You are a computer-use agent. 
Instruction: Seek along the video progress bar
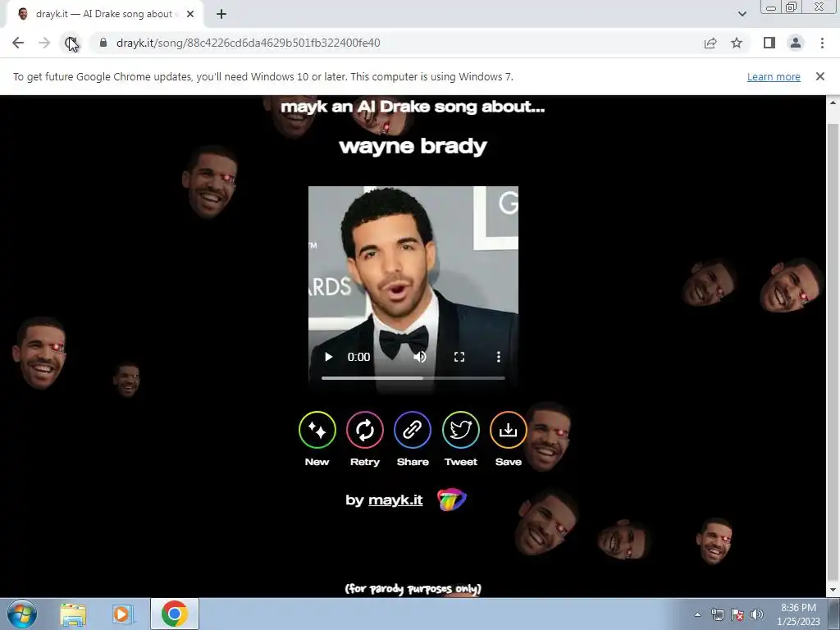413,378
